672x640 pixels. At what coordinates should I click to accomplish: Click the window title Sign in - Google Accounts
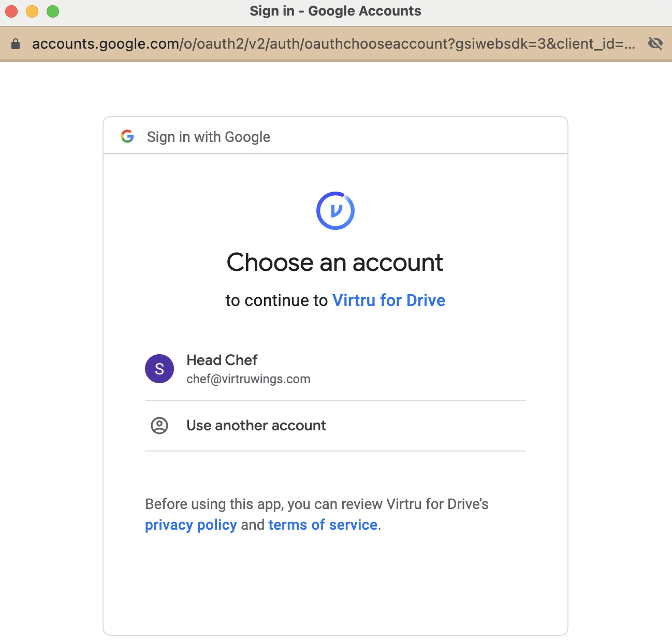(x=335, y=11)
